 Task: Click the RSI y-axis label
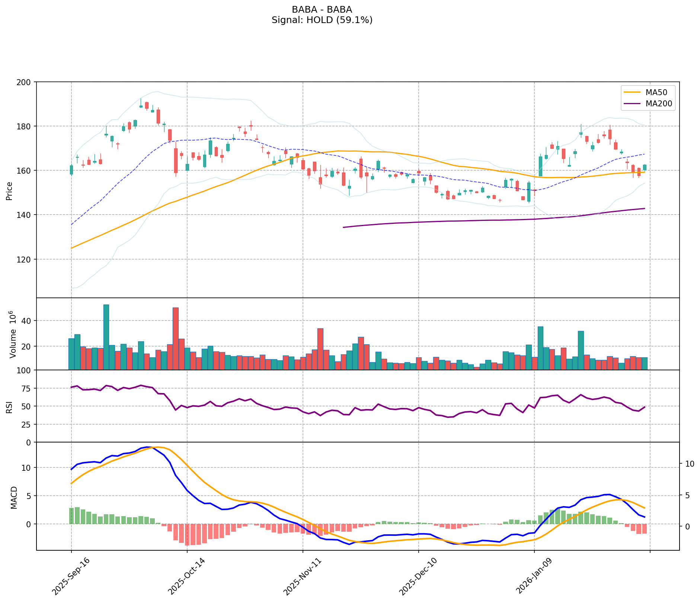tap(10, 407)
